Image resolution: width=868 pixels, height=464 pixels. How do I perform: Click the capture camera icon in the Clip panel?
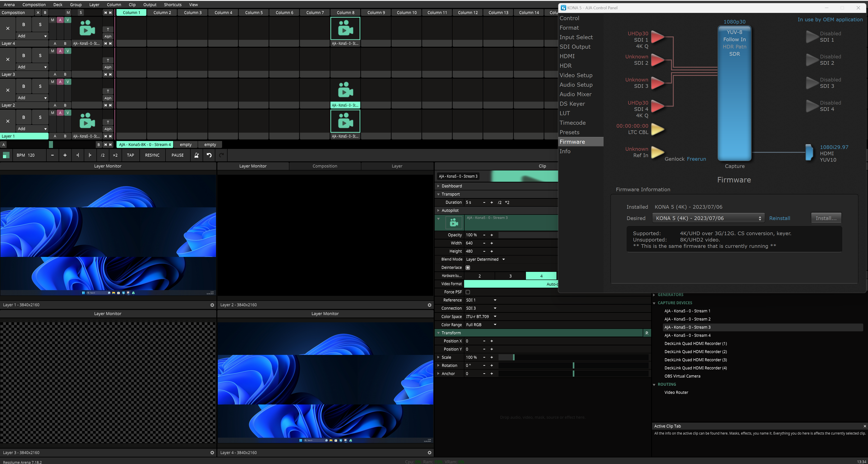(x=454, y=223)
